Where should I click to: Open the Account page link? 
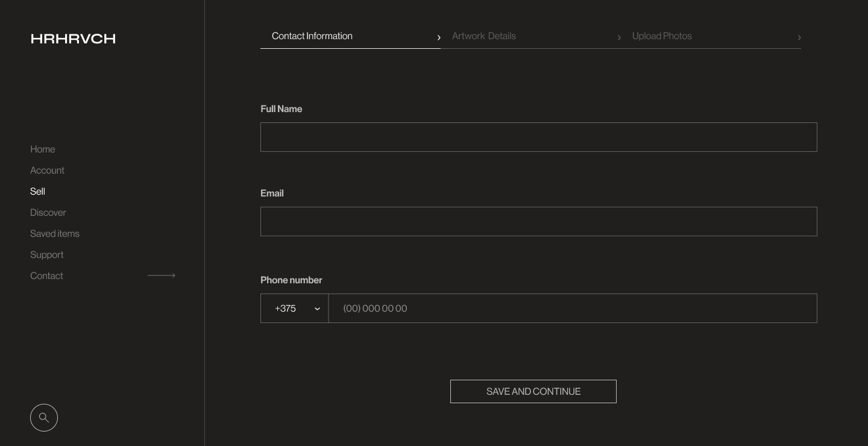[x=47, y=170]
